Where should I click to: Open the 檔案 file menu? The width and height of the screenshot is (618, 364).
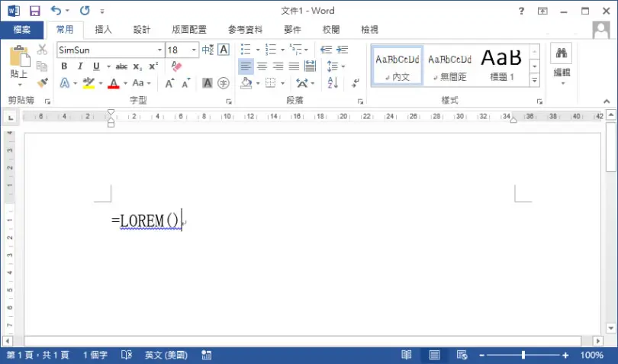(21, 30)
